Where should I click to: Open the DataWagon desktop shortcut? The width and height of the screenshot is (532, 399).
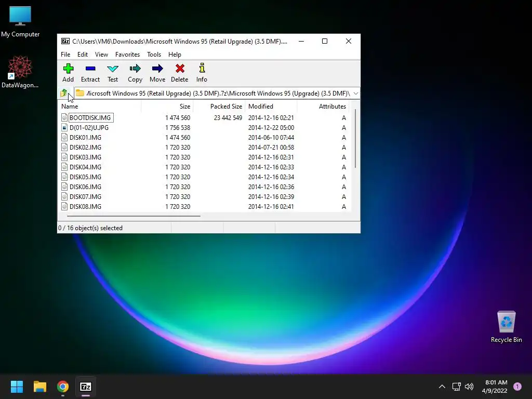(x=20, y=72)
